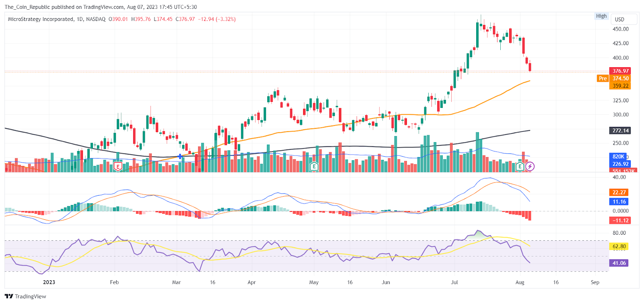
Task: Click the blue 11.16 MACD value label
Action: [x=619, y=202]
